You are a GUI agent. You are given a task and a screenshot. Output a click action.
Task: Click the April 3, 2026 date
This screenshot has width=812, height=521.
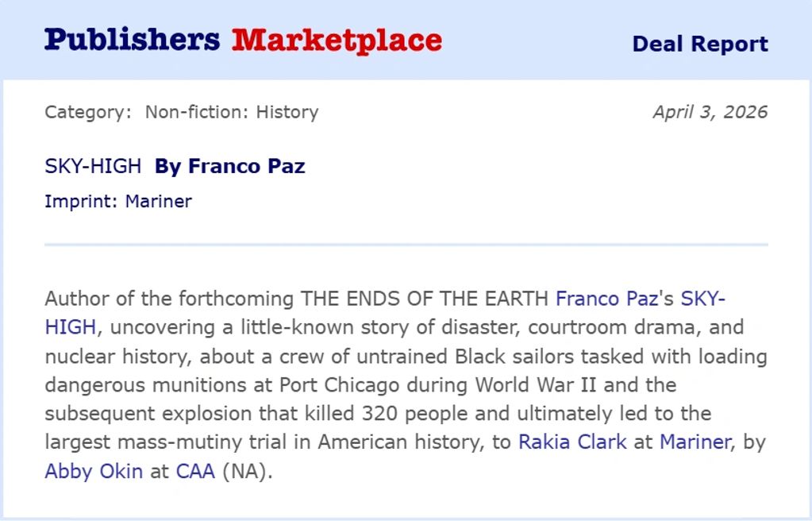710,112
